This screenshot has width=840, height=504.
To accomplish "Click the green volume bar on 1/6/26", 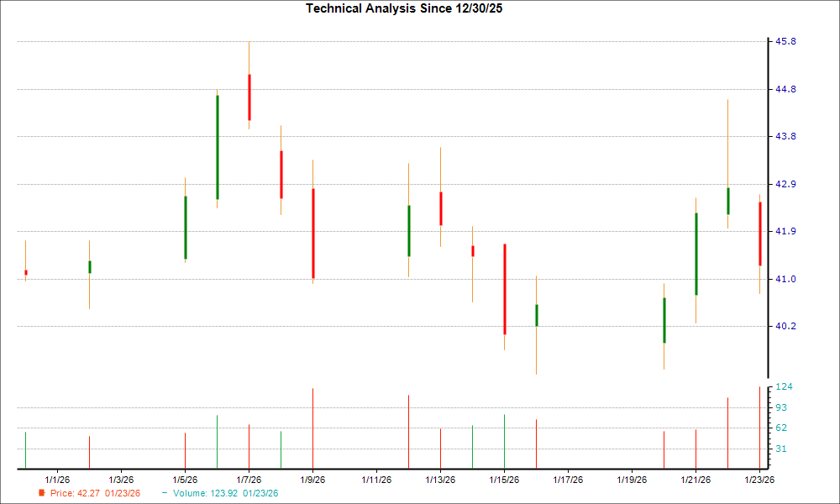I will click(217, 438).
